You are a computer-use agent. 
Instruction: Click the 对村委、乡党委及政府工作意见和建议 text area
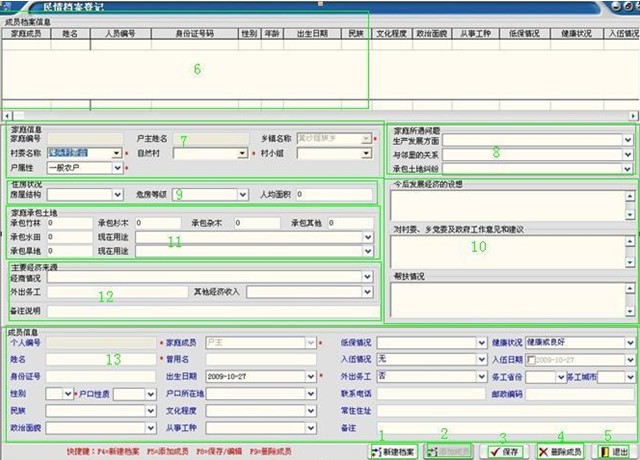(x=508, y=251)
